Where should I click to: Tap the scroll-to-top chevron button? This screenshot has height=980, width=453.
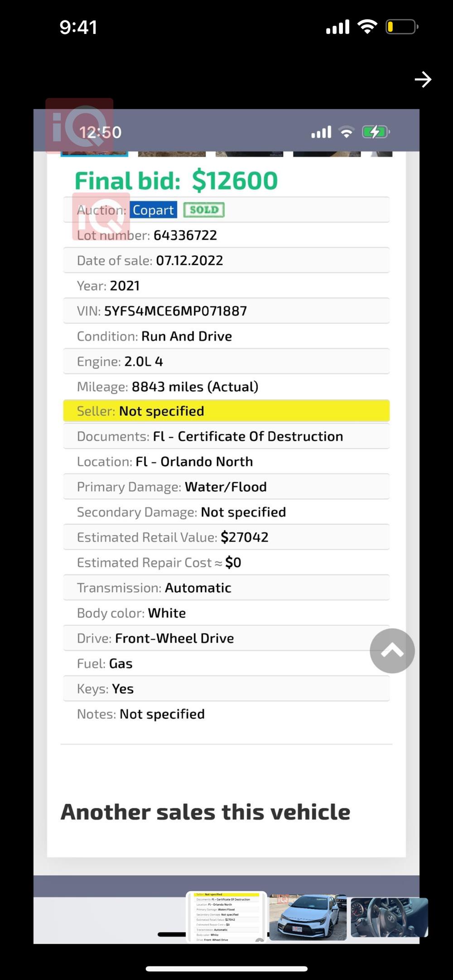(x=392, y=651)
